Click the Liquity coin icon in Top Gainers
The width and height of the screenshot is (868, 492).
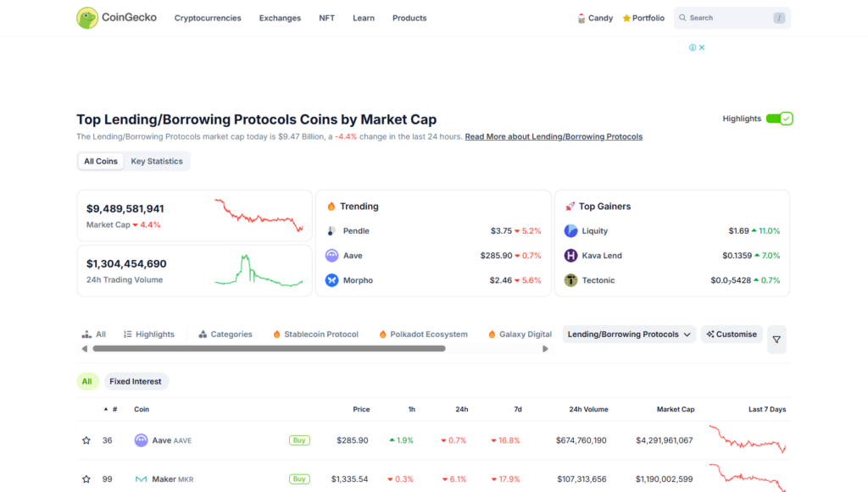(x=570, y=230)
